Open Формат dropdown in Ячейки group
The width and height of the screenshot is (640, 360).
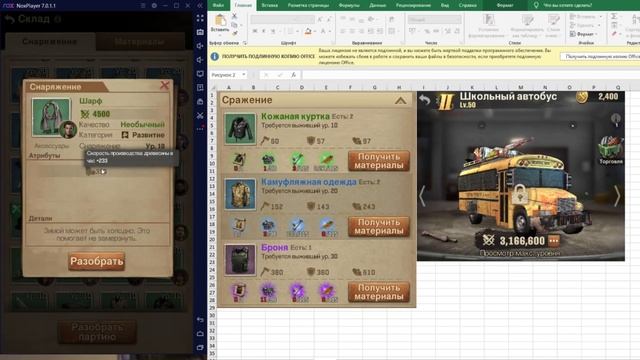pos(585,34)
